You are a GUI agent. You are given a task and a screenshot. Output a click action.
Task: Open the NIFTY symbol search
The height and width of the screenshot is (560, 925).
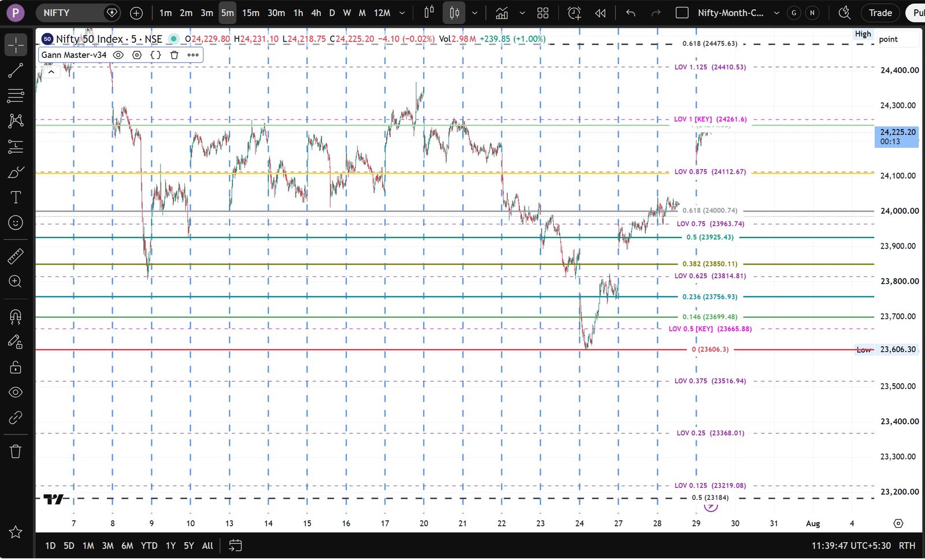[78, 13]
